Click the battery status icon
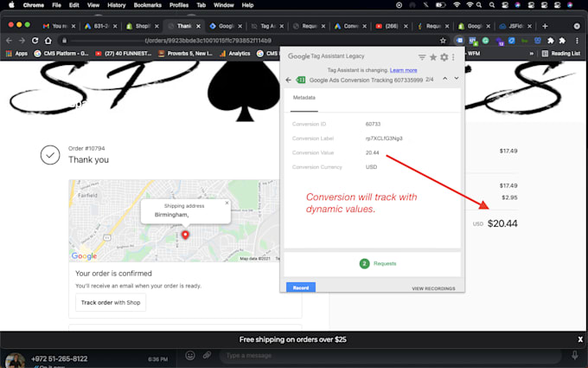Screen dimensions: 588x368 coord(441,5)
